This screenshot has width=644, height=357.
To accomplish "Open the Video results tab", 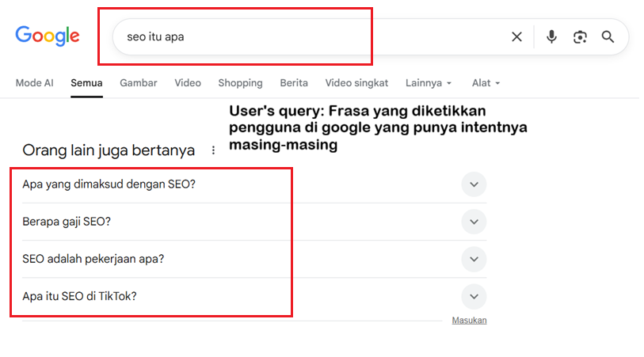I will pos(188,83).
